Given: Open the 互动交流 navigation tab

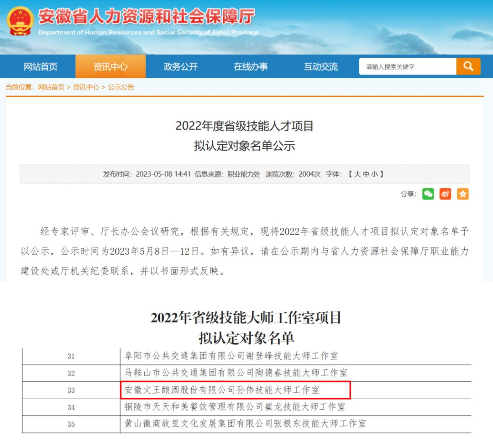Looking at the screenshot, I should [x=321, y=67].
